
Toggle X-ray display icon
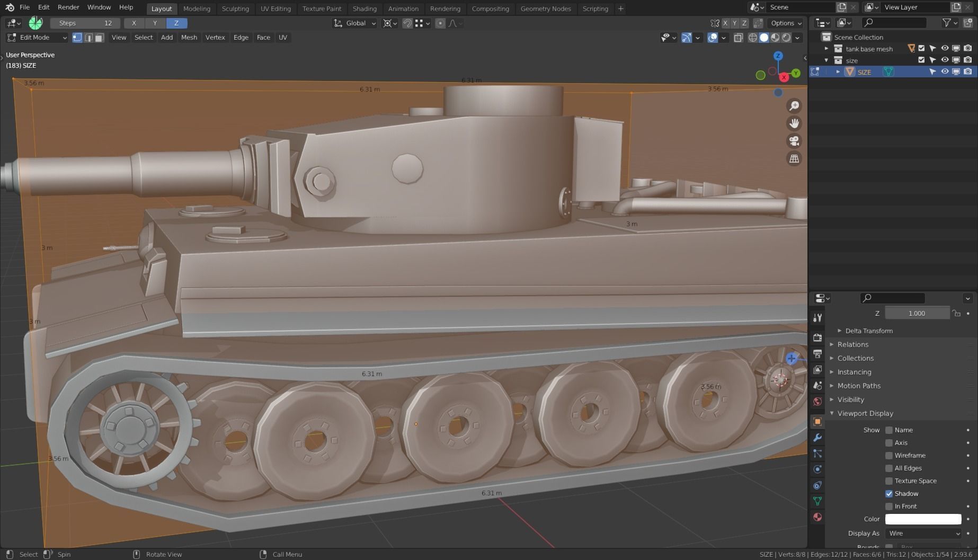click(x=738, y=38)
